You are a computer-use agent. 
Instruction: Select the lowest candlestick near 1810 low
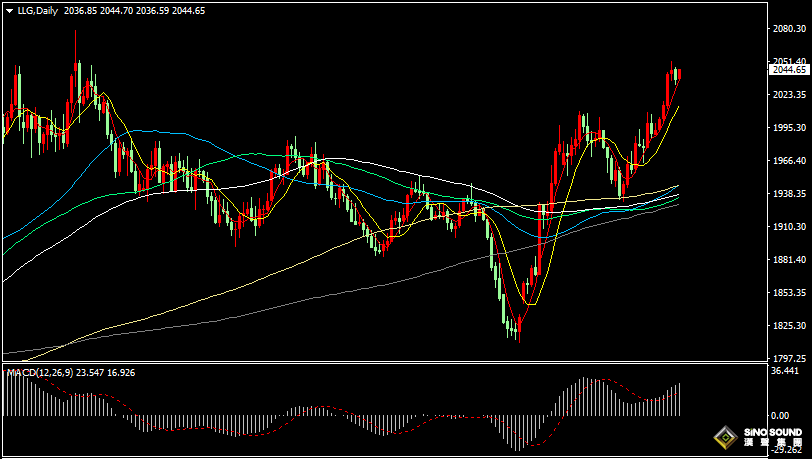pyautogui.click(x=519, y=327)
